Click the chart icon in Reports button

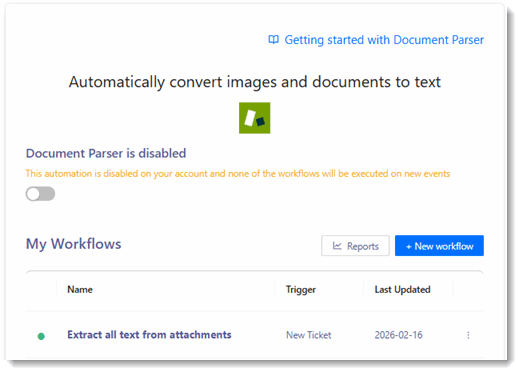[337, 246]
